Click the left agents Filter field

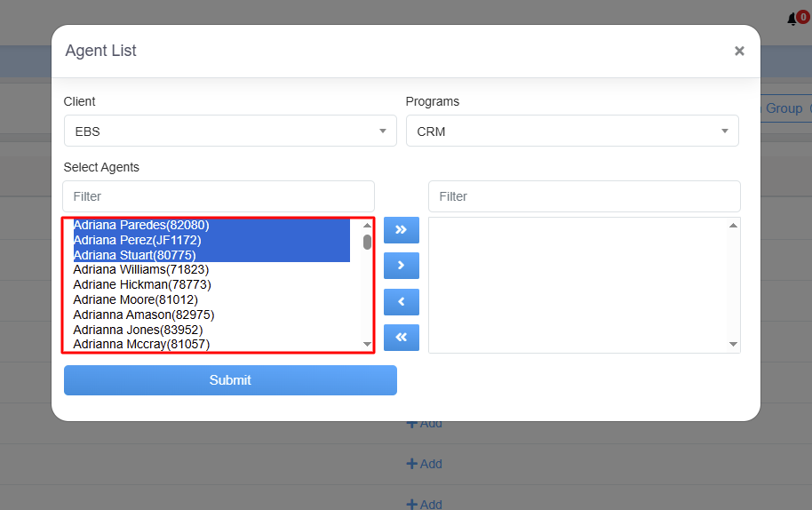click(219, 196)
